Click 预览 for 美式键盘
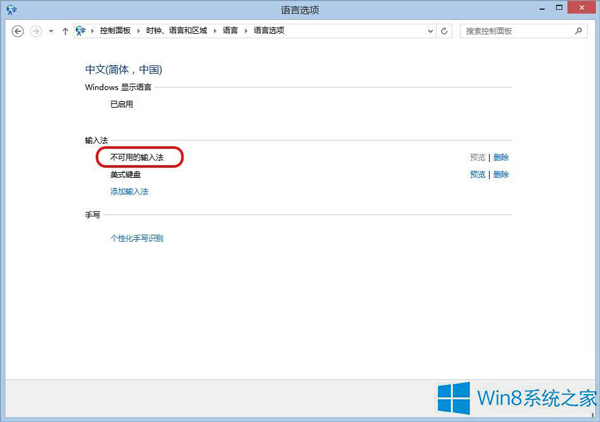Screen dimensions: 600x422 [478, 174]
